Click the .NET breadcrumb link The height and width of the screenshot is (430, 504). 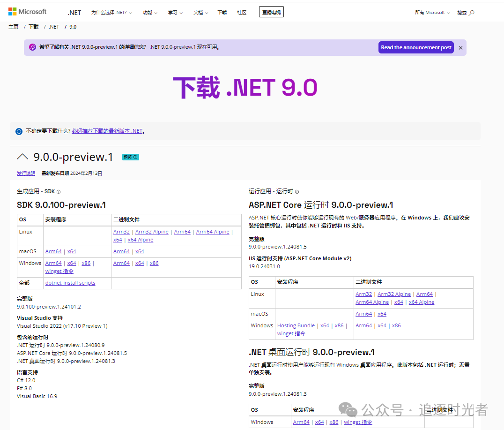click(x=54, y=27)
